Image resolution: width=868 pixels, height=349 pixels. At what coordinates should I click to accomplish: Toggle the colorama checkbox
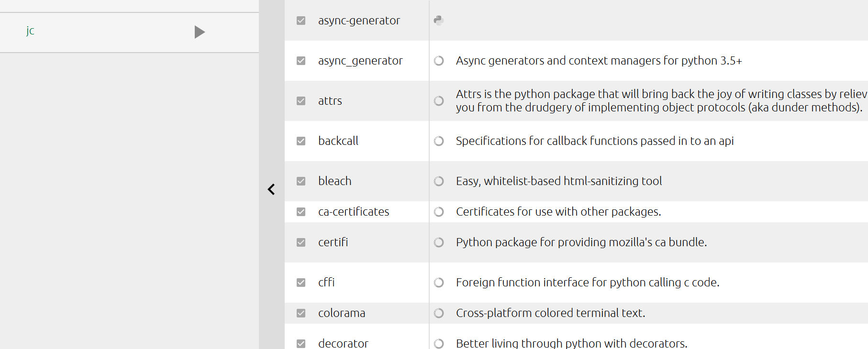301,313
